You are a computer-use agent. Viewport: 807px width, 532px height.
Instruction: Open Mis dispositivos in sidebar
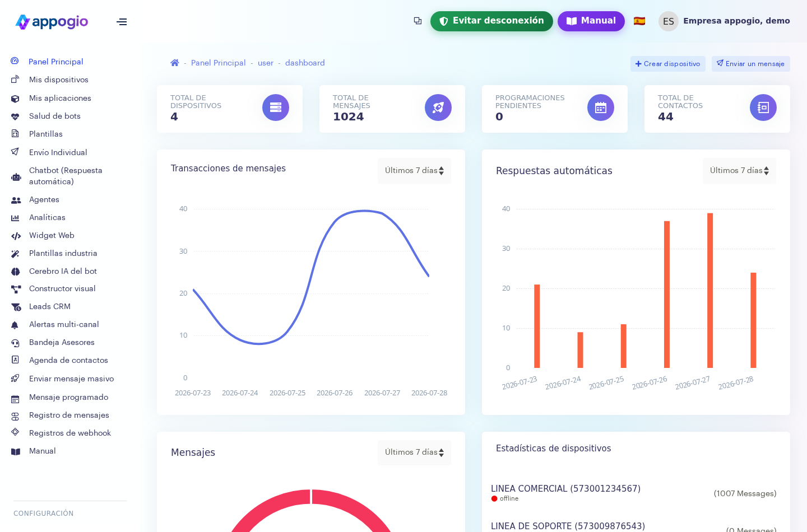click(59, 80)
